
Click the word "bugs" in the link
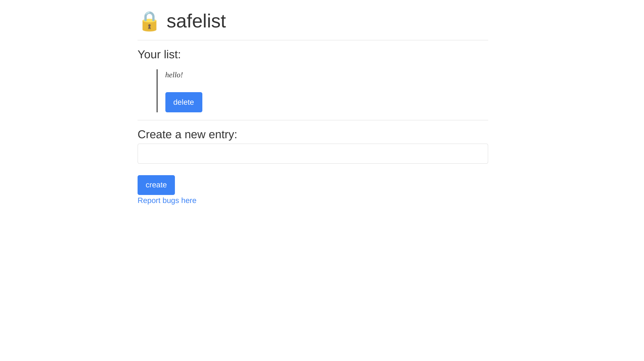click(x=171, y=200)
